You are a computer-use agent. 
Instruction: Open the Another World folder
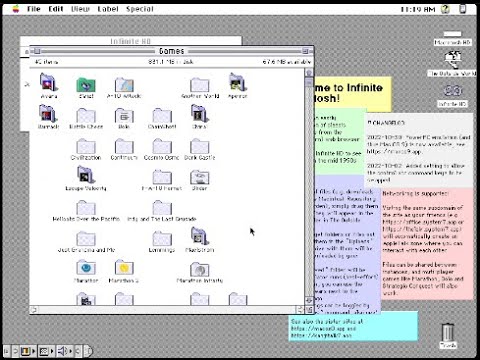[x=199, y=84]
